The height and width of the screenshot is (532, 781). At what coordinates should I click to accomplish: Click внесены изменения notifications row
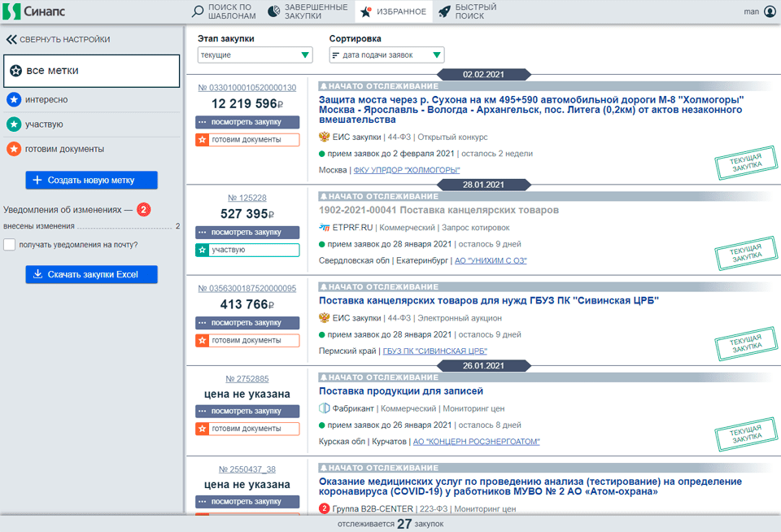92,226
